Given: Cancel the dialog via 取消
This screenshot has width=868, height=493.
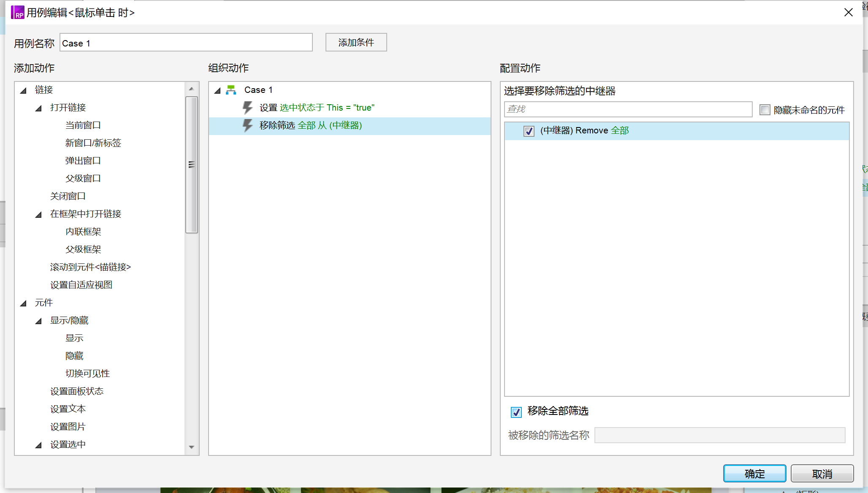Looking at the screenshot, I should [x=822, y=474].
